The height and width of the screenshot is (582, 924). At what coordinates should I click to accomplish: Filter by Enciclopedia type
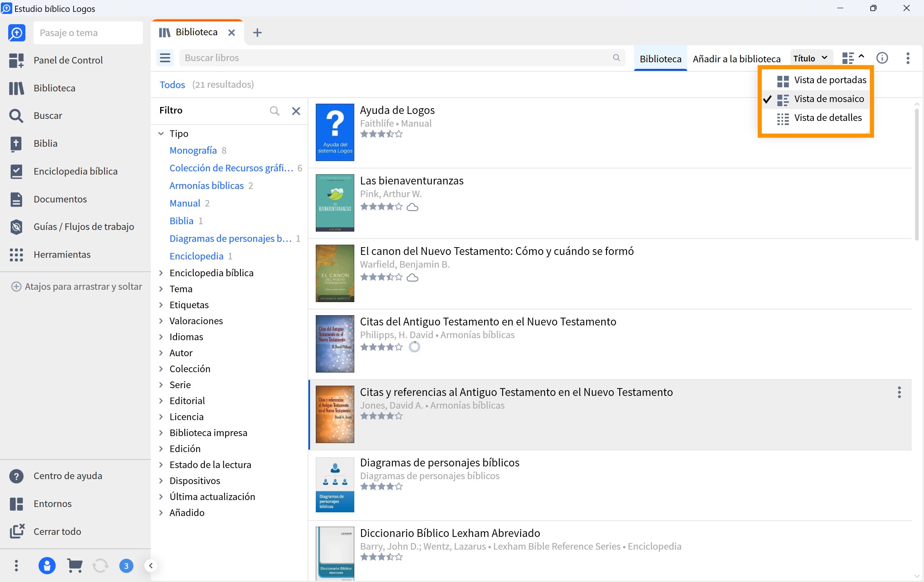pos(197,256)
